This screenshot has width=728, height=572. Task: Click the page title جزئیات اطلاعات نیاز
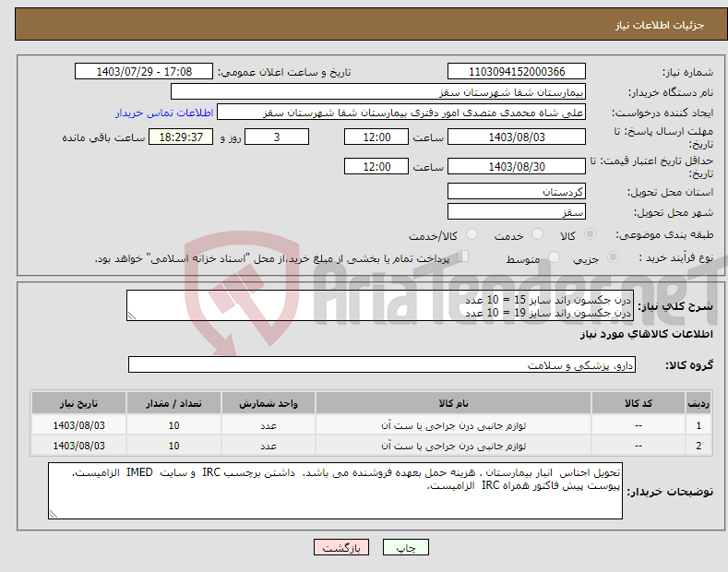point(660,25)
